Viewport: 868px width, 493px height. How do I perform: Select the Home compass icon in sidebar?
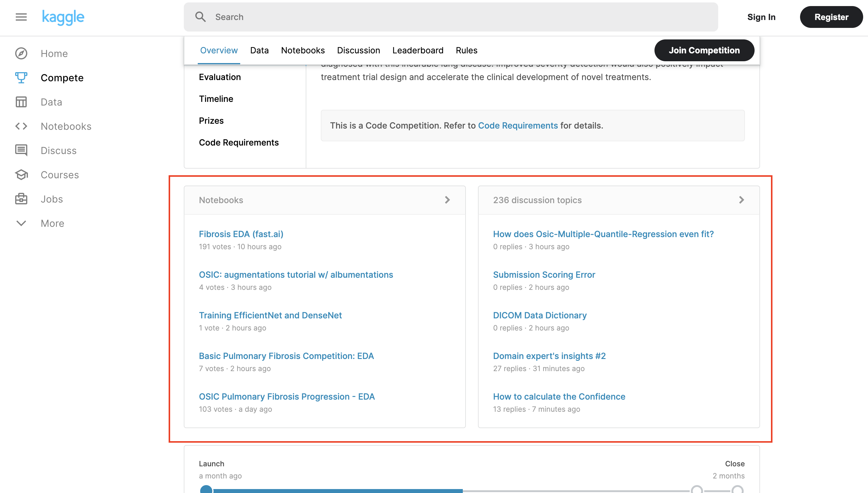pos(21,53)
